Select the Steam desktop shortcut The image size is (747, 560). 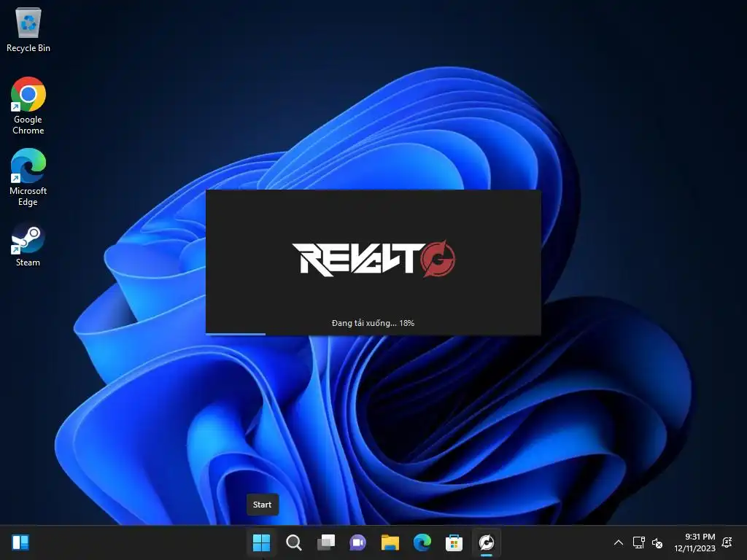(x=28, y=245)
